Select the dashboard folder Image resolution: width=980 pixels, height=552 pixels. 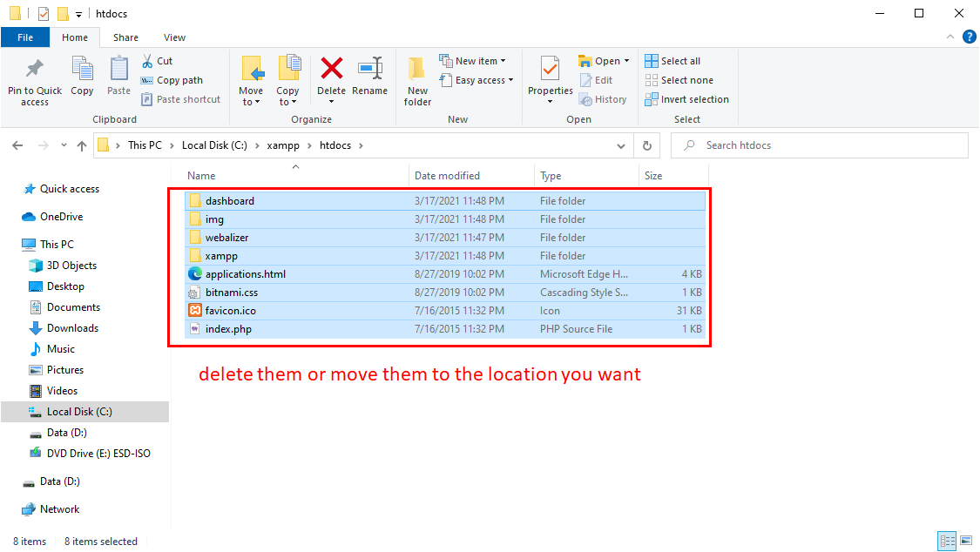tap(445, 201)
